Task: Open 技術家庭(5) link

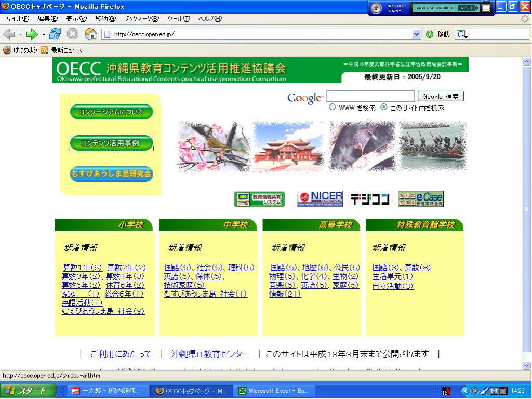Action: click(184, 285)
